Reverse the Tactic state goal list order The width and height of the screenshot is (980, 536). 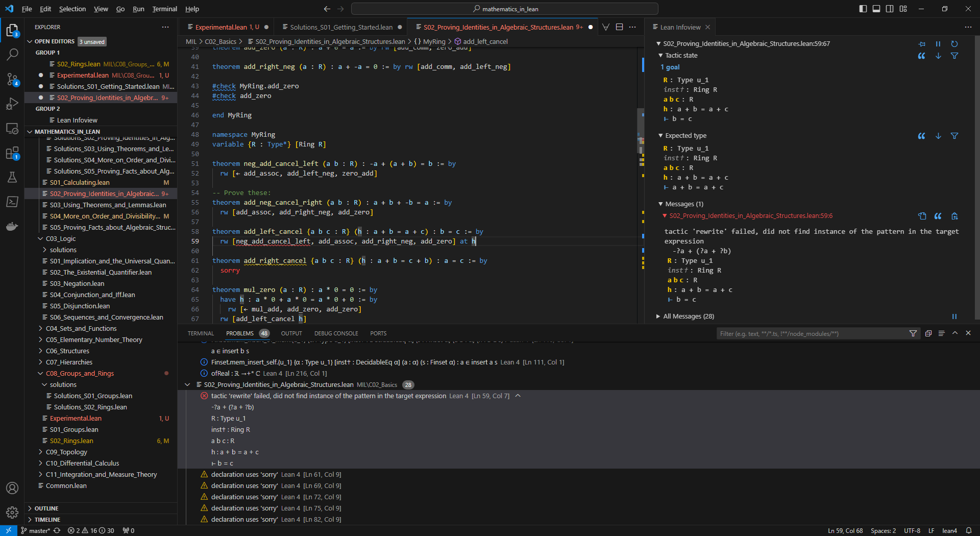tap(938, 56)
